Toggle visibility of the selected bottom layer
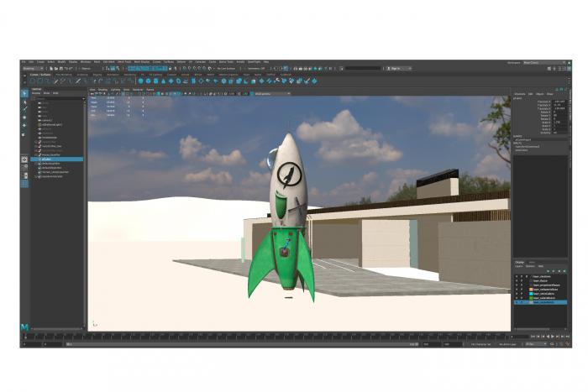588x392 pixels. [517, 301]
